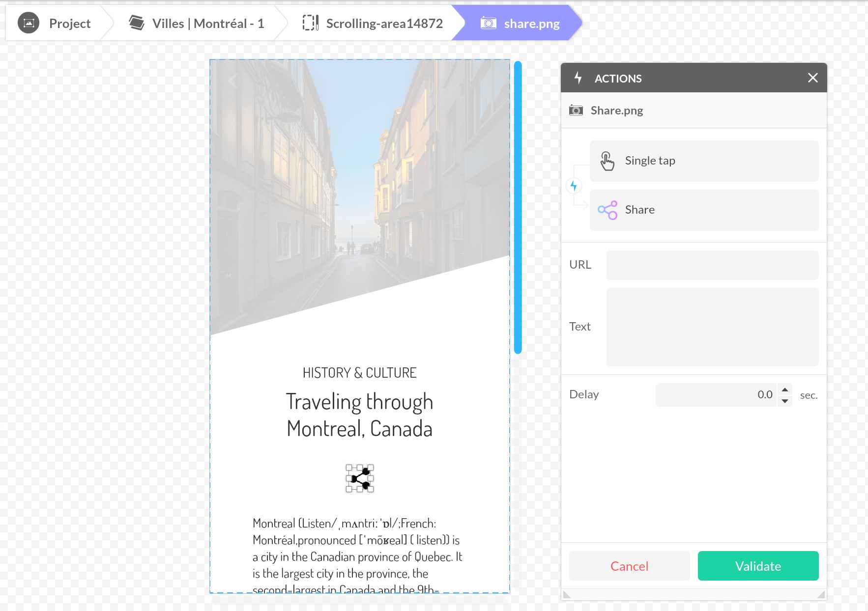
Task: Select the share.png breadcrumb tab
Action: click(520, 23)
